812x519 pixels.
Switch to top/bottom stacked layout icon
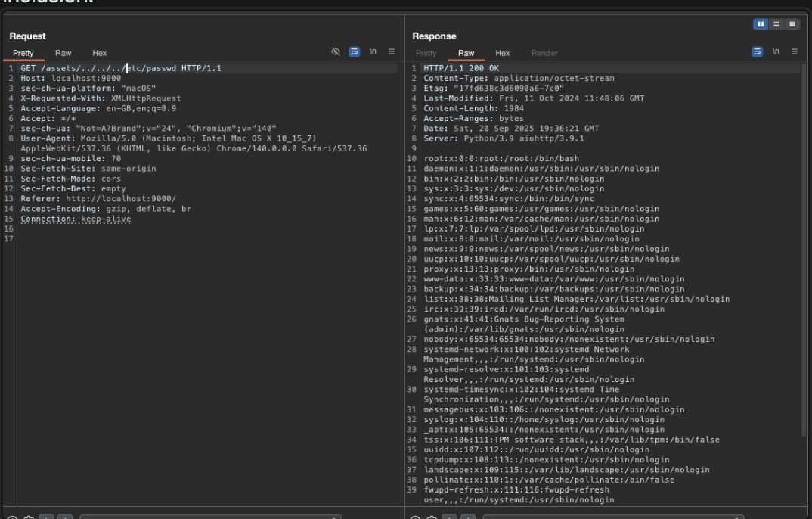tap(778, 24)
